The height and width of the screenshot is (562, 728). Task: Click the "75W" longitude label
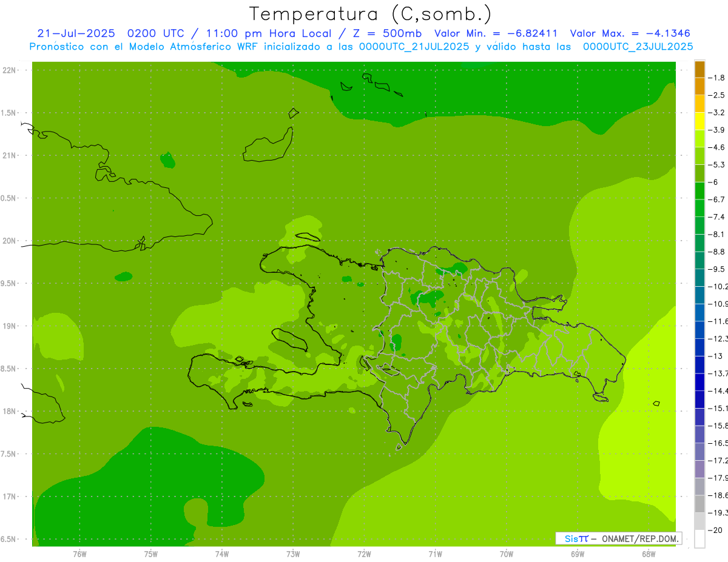(x=150, y=554)
